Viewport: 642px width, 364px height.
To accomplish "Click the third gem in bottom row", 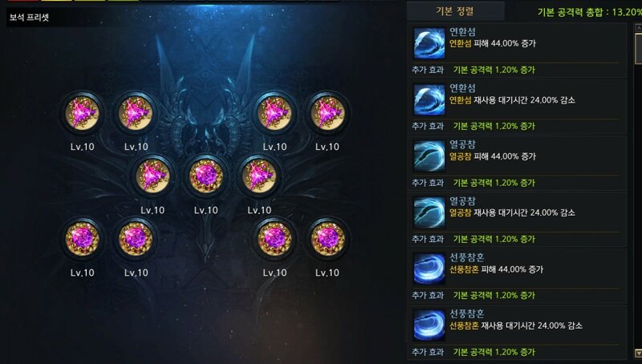I will 274,238.
